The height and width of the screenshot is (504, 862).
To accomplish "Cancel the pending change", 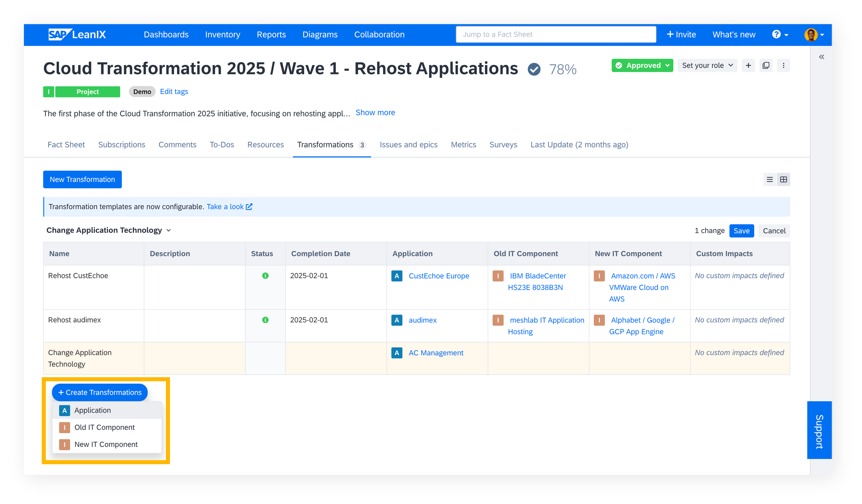I will [x=774, y=231].
